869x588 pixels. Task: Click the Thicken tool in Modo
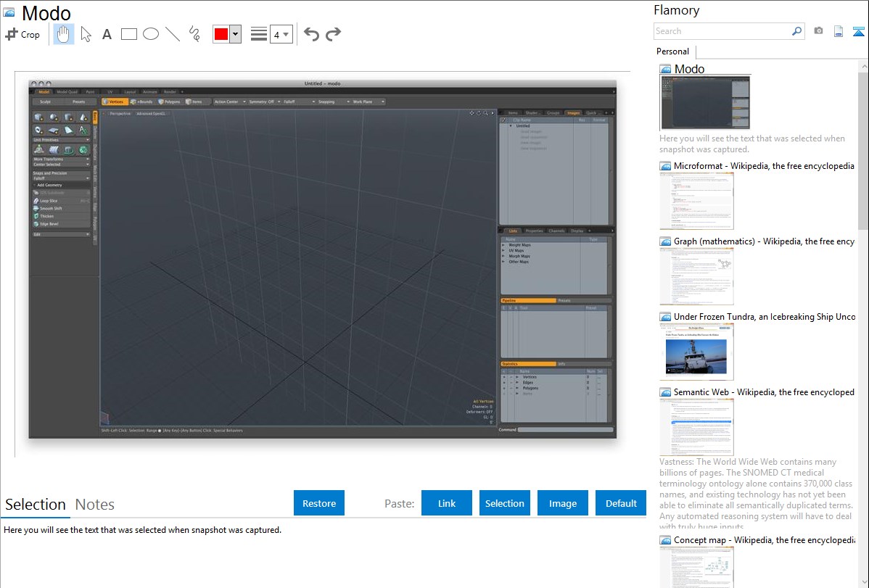(61, 216)
